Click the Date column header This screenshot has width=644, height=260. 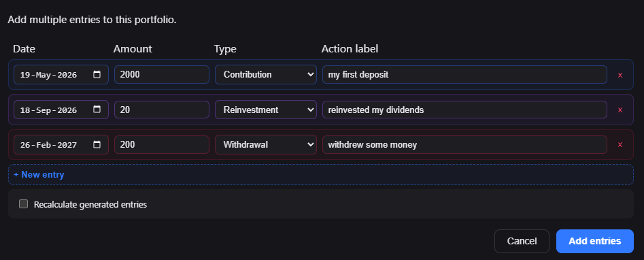[x=24, y=49]
